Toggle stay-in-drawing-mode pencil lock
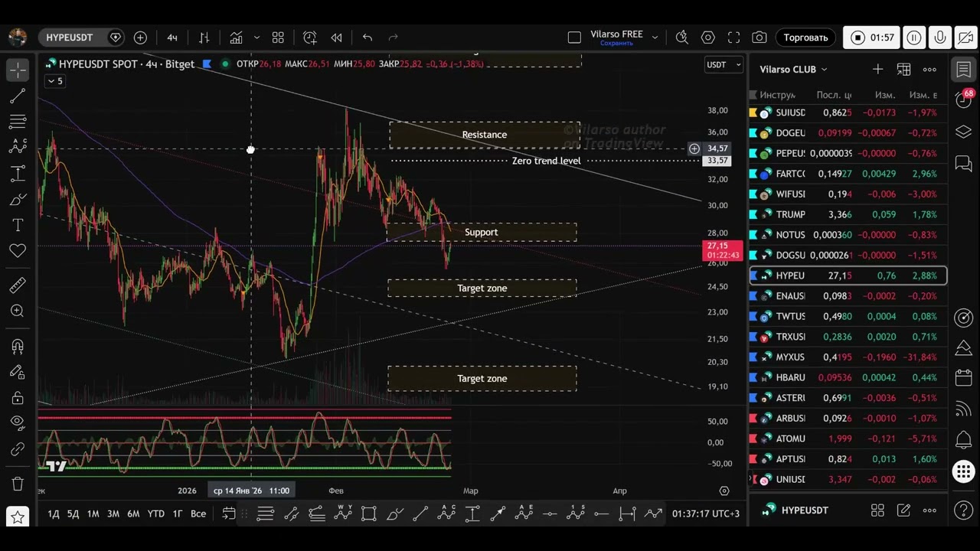 [18, 372]
